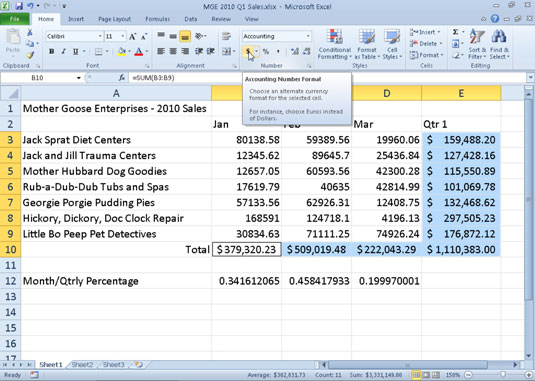535x381 pixels.
Task: Click the Decrease Font Size icon
Action: [144, 36]
